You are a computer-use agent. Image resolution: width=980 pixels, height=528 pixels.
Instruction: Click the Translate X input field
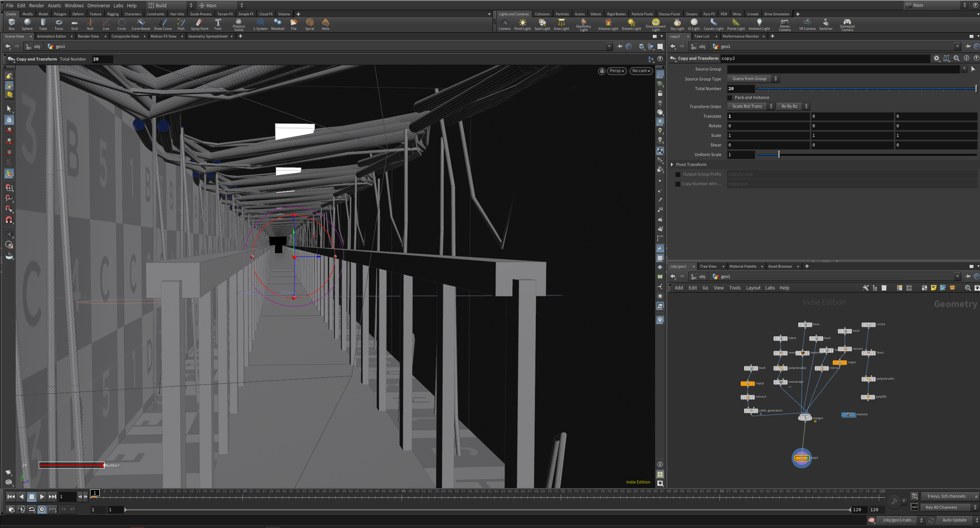click(768, 116)
